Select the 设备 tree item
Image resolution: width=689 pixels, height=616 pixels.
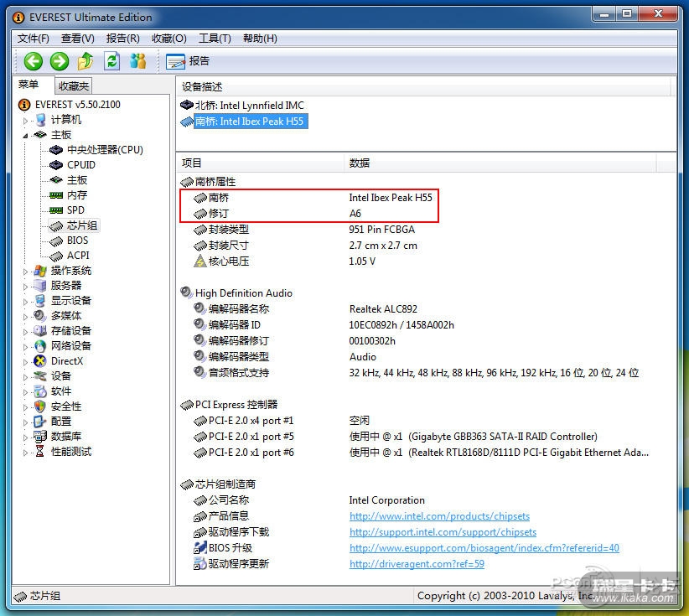[61, 376]
